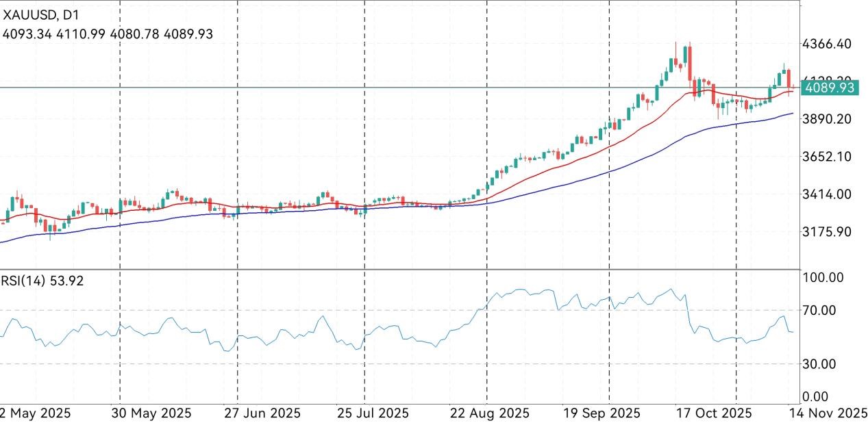Select the 19 Sep 2025 date label
868x423 pixels.
point(601,413)
